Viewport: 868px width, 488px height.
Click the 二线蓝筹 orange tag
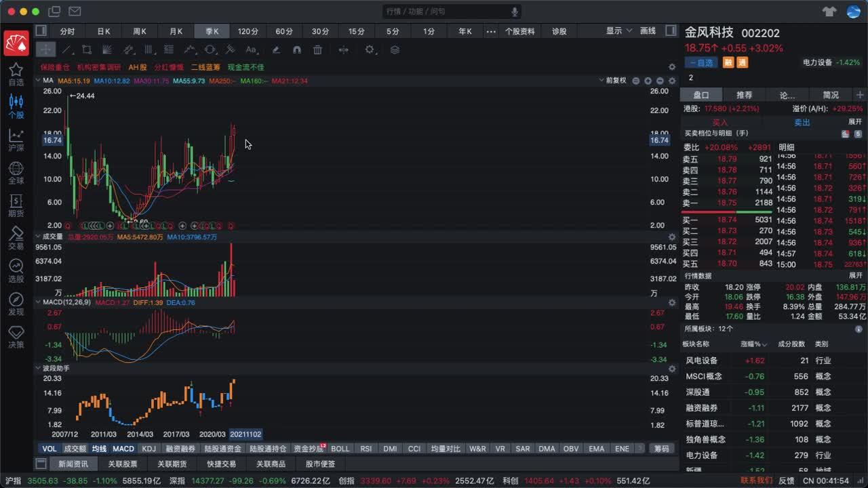coord(205,67)
